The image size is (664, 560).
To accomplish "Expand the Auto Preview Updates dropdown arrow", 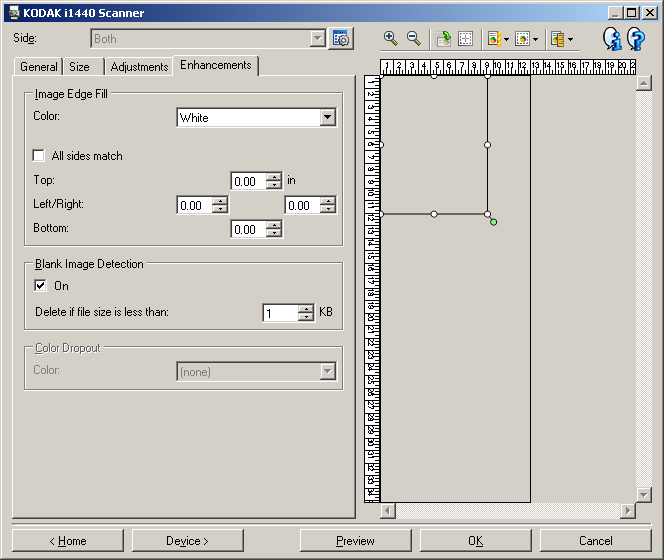I will coord(535,39).
